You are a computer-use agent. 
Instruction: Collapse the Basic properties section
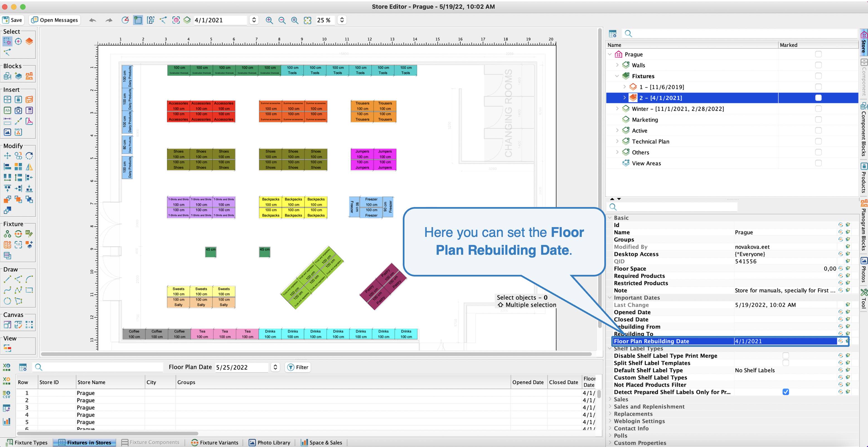pos(610,218)
